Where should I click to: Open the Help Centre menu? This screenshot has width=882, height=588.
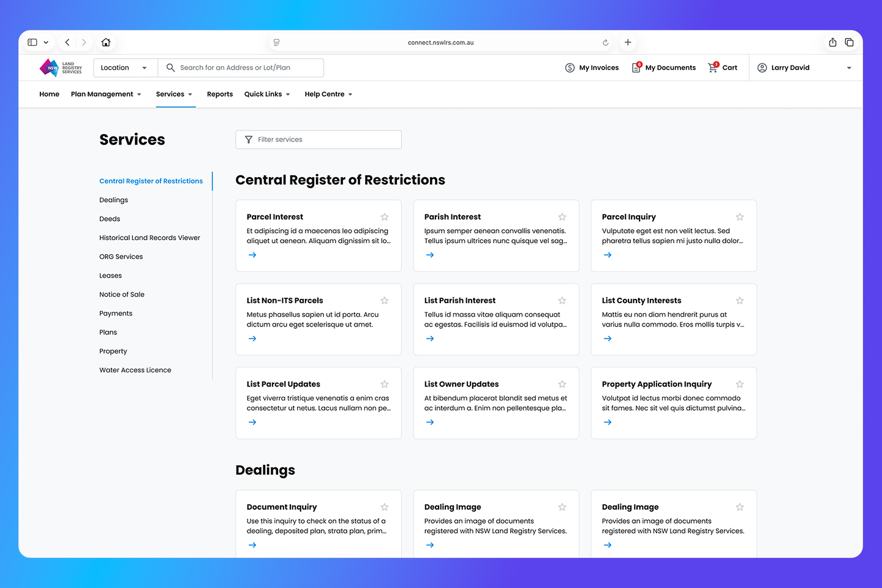point(328,94)
